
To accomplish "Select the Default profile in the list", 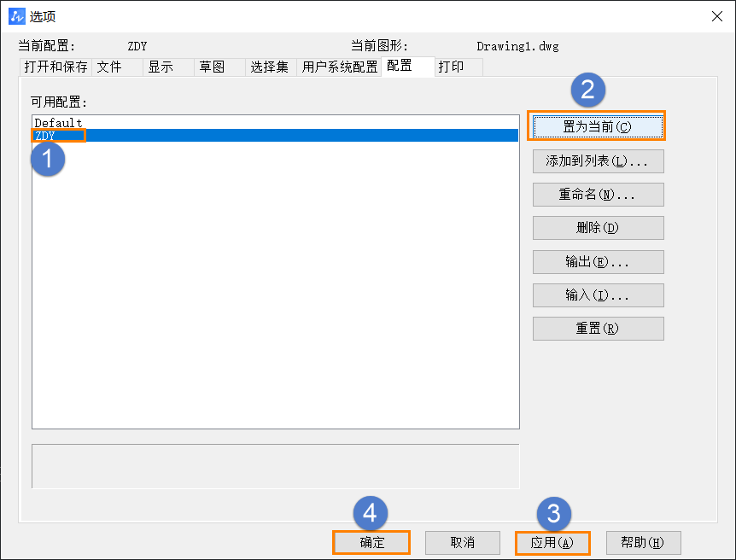I will [x=275, y=123].
